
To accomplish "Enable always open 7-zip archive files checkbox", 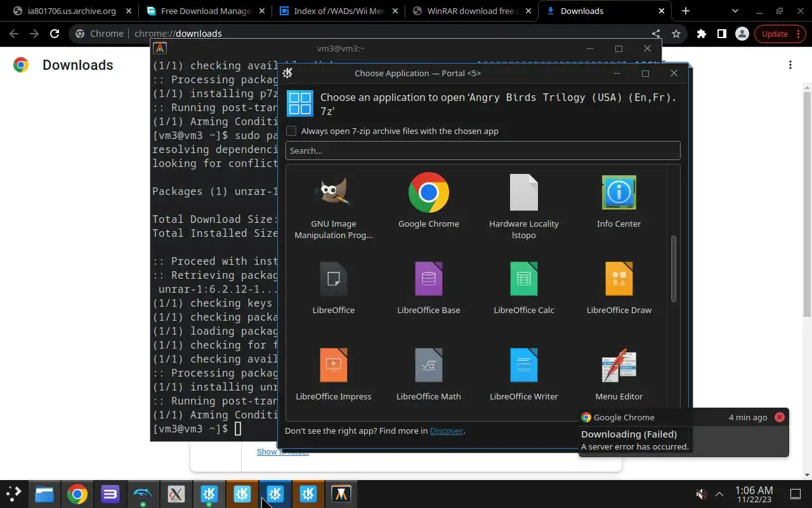I will [x=291, y=131].
